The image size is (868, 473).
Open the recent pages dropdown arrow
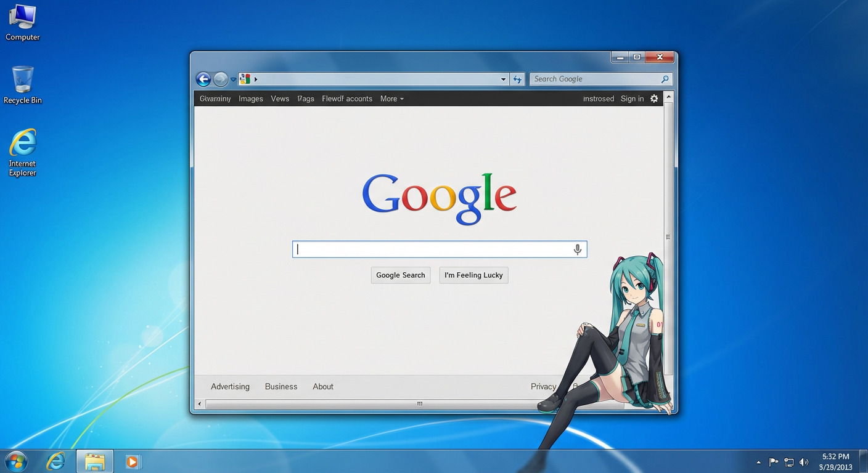coord(233,79)
